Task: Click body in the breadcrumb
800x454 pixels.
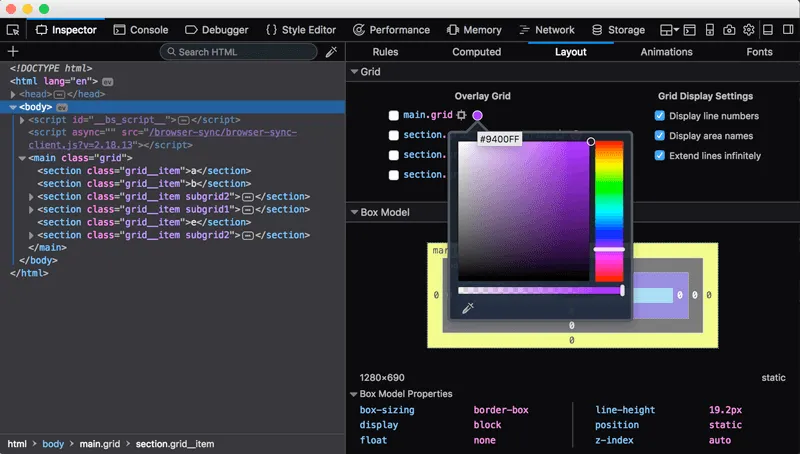Action: (x=53, y=444)
